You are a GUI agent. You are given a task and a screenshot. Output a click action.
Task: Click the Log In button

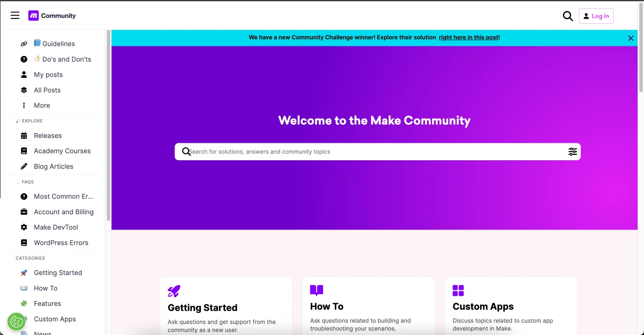tap(596, 16)
